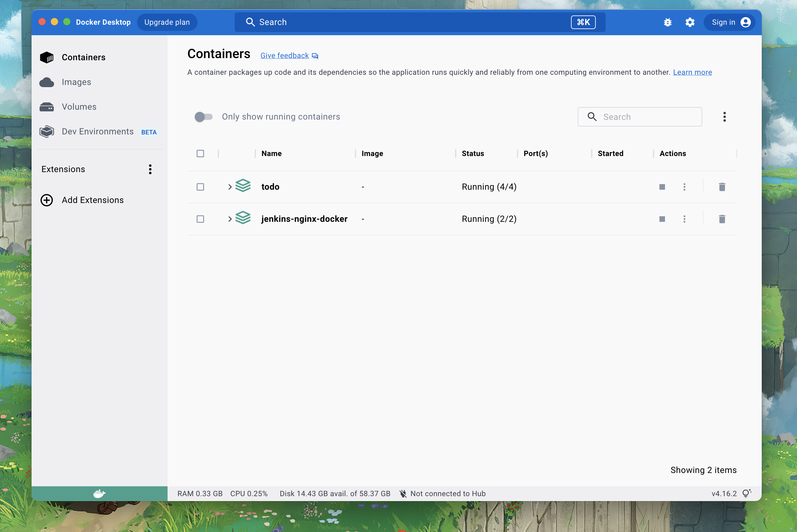The width and height of the screenshot is (797, 532).
Task: Click the ⌘K shortcut badge
Action: click(583, 22)
